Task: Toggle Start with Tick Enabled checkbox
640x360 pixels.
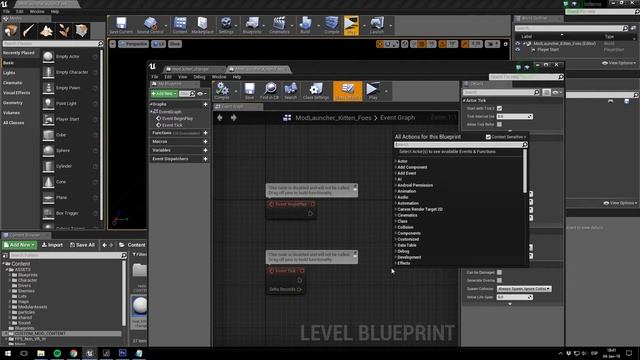Action: pos(499,108)
